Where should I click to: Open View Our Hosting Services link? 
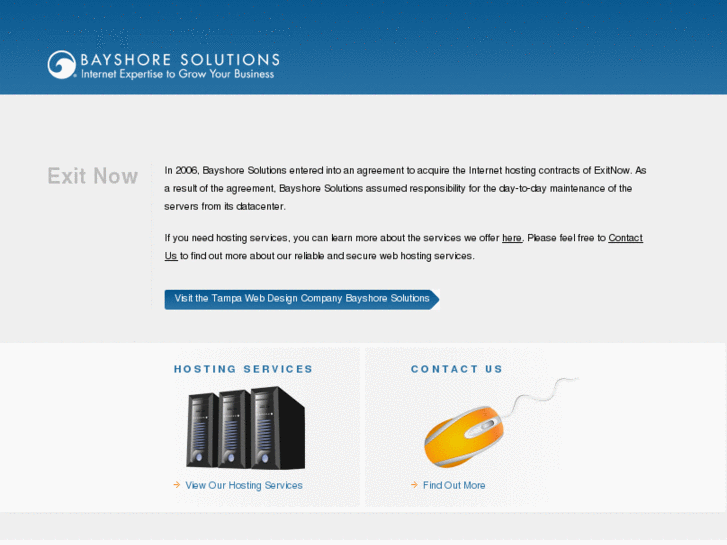click(244, 485)
